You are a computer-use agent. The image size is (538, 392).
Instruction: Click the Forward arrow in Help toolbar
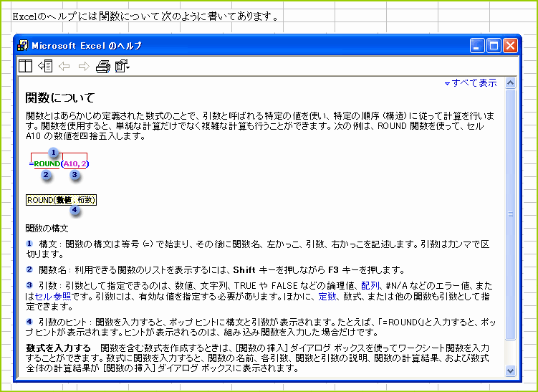click(x=84, y=66)
